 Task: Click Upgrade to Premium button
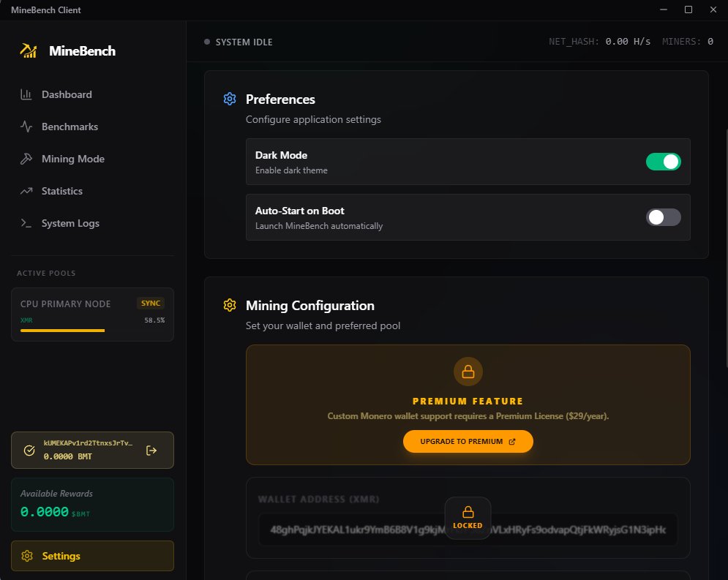(468, 441)
